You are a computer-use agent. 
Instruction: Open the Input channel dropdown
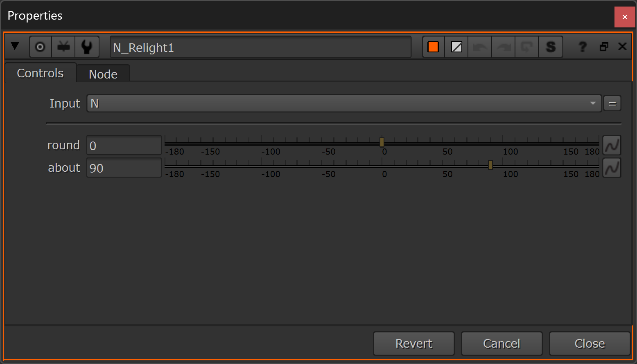click(x=344, y=103)
